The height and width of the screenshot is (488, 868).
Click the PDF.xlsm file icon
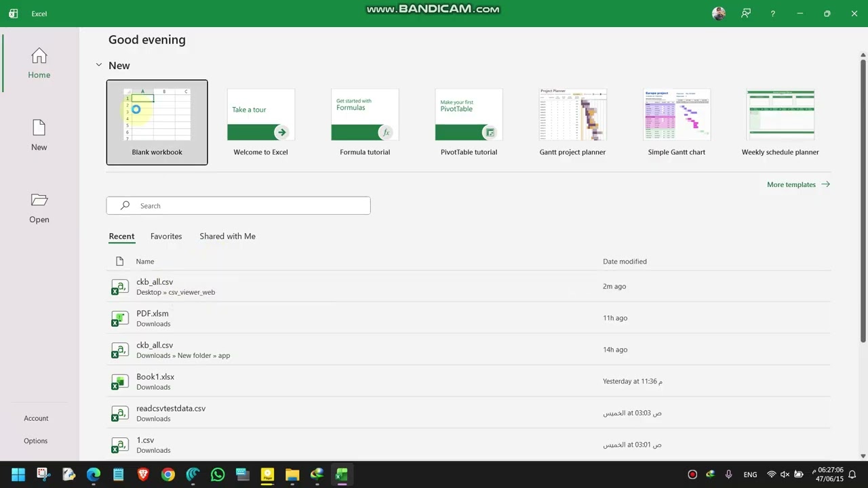pos(119,319)
